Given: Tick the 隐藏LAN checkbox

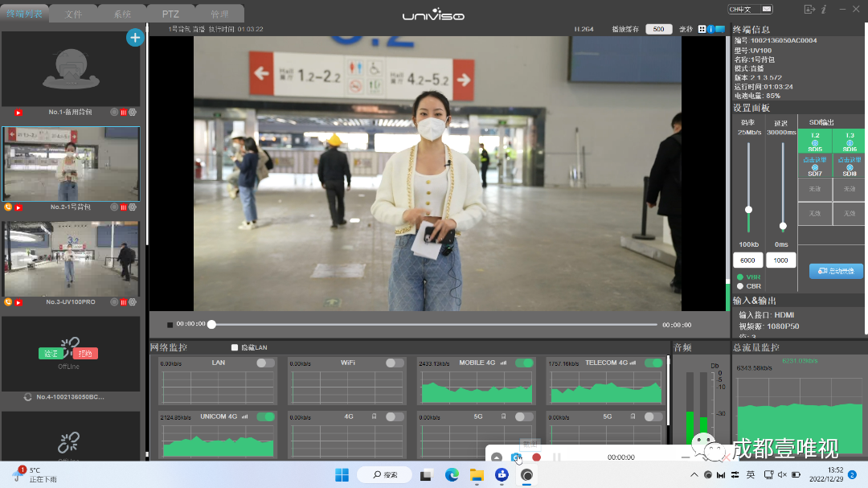Looking at the screenshot, I should click(x=235, y=347).
